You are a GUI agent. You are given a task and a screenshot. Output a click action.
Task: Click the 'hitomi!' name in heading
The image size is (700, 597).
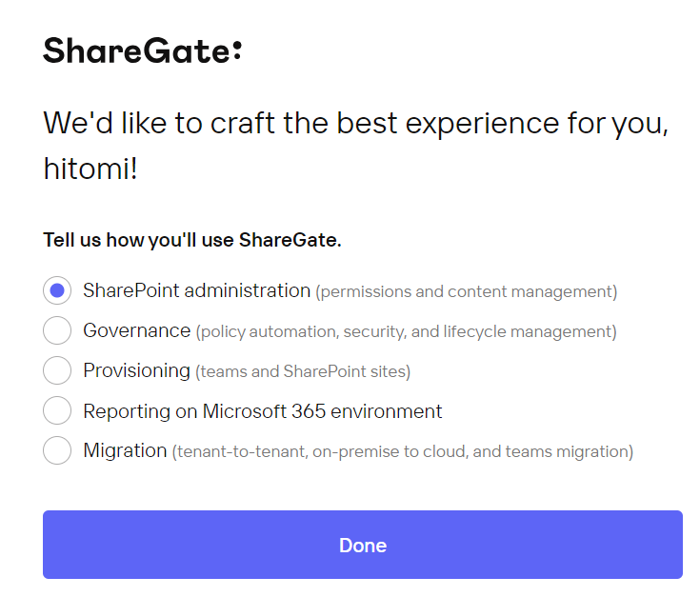pos(90,169)
